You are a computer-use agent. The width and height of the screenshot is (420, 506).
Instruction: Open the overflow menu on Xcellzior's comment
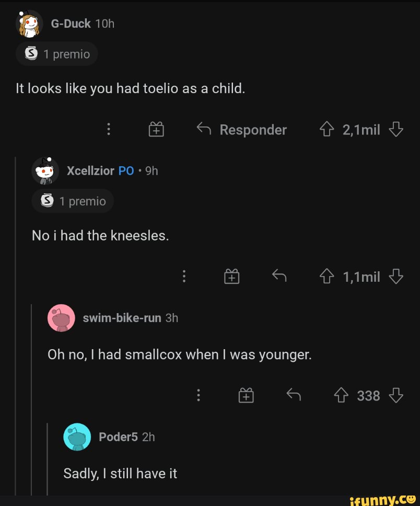point(184,277)
